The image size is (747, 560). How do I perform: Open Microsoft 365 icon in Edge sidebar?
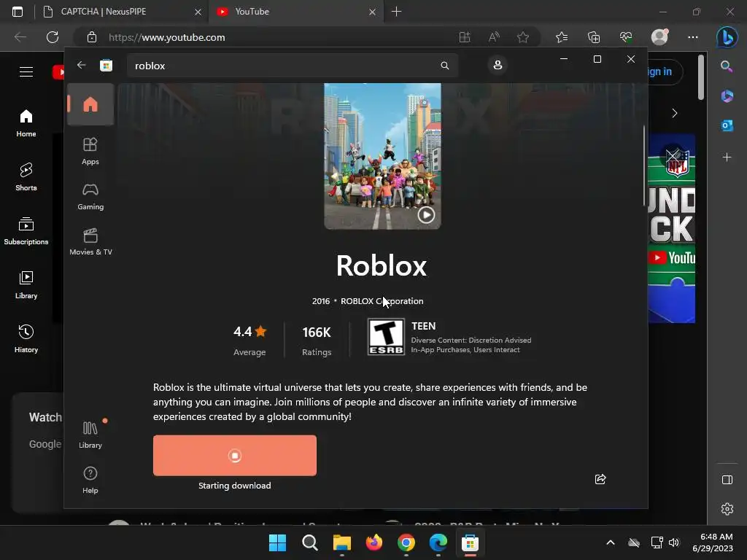coord(727,96)
